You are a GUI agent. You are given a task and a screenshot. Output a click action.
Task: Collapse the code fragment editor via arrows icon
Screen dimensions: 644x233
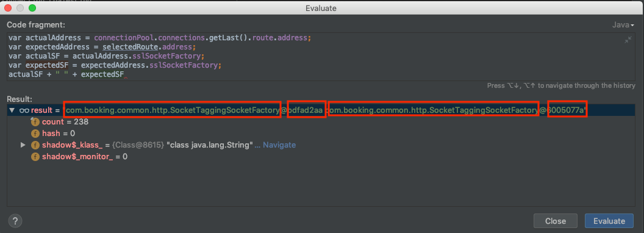coord(628,40)
